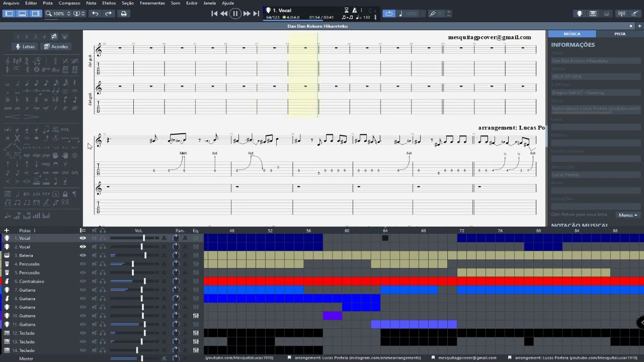The width and height of the screenshot is (644, 362).
Task: Open the screen display mode dropdown
Action: [79, 14]
